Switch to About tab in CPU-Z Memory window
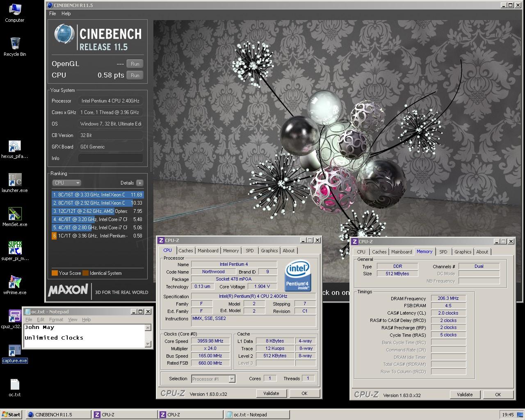Image resolution: width=525 pixels, height=420 pixels. tap(482, 252)
